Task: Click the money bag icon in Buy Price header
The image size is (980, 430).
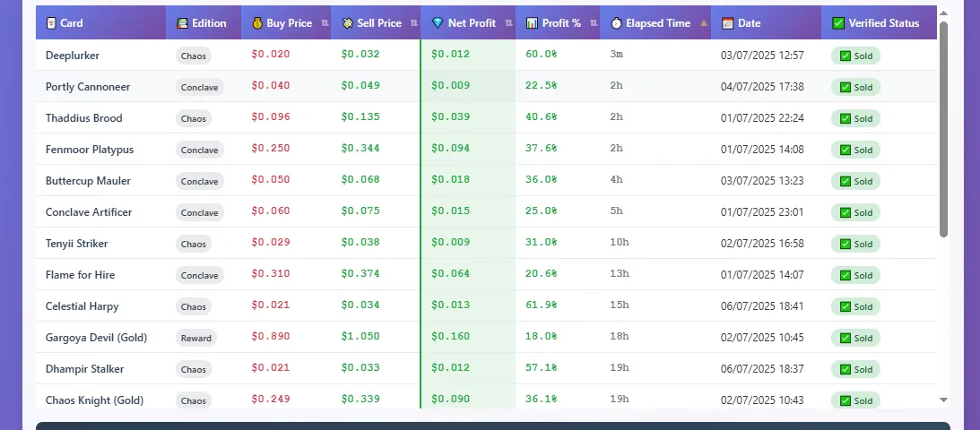Action: [x=256, y=23]
